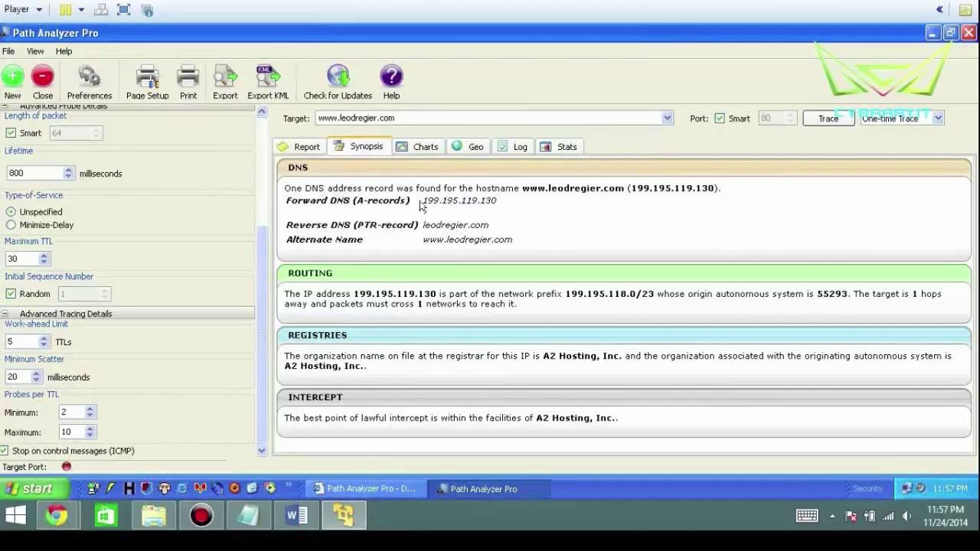Click the network signal tray icon
980x551 pixels.
click(888, 517)
